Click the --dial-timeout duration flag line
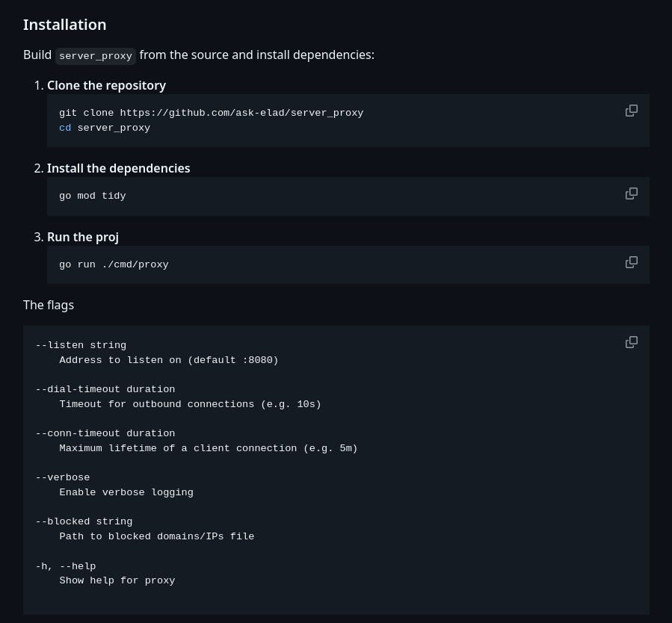This screenshot has height=623, width=672. [105, 389]
